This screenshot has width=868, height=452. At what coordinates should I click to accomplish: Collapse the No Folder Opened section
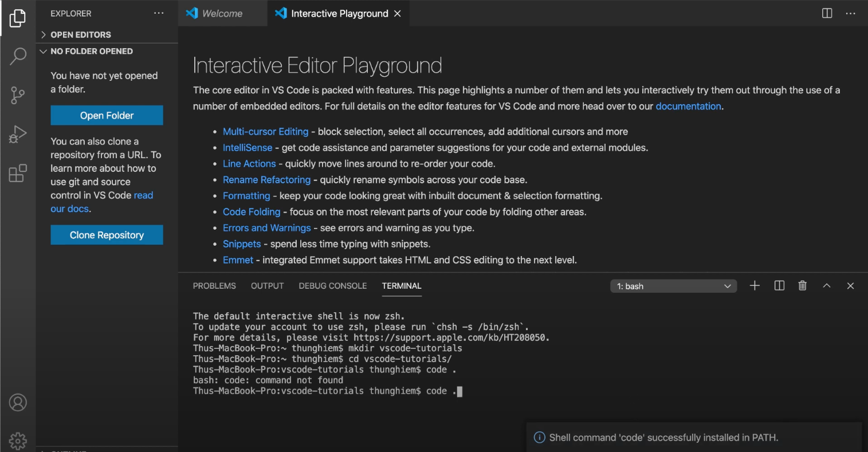tap(107, 51)
